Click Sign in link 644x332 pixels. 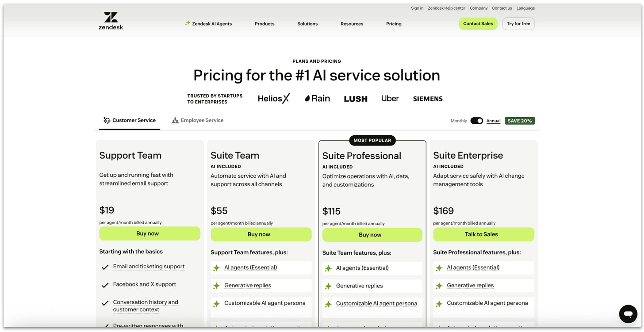click(417, 8)
